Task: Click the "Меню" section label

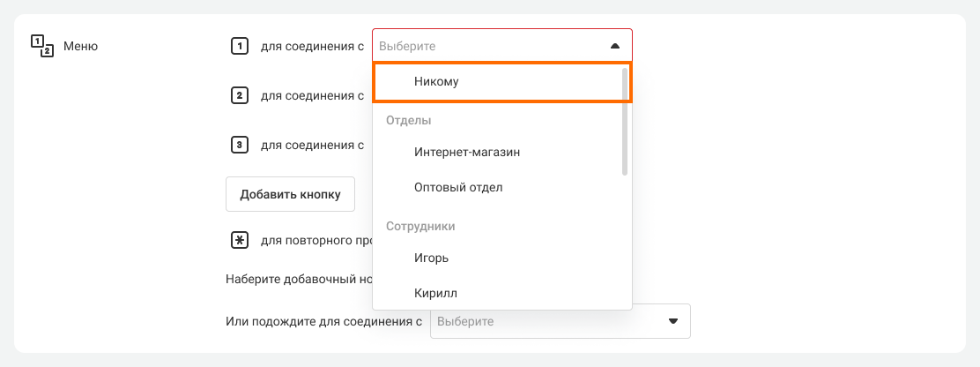Action: 80,46
